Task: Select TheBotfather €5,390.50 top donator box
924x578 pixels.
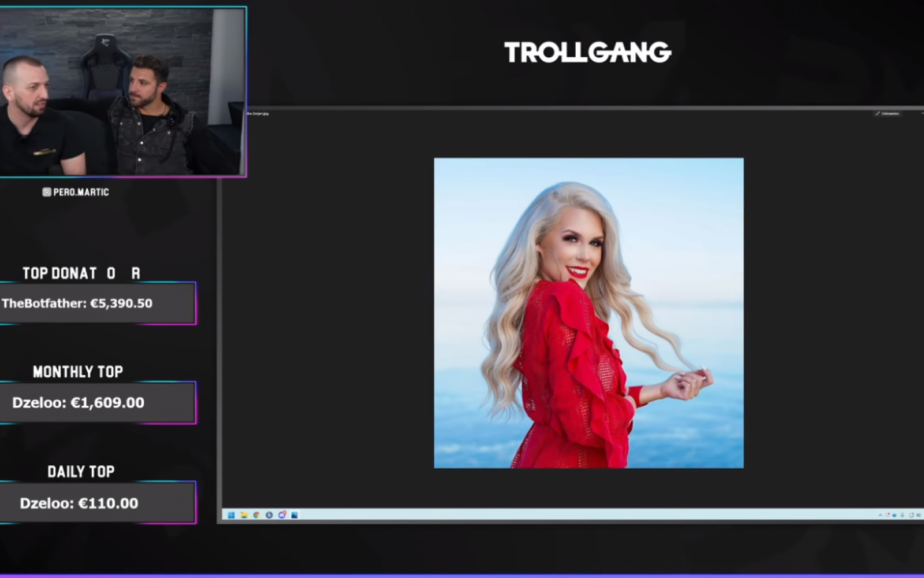Action: click(97, 303)
